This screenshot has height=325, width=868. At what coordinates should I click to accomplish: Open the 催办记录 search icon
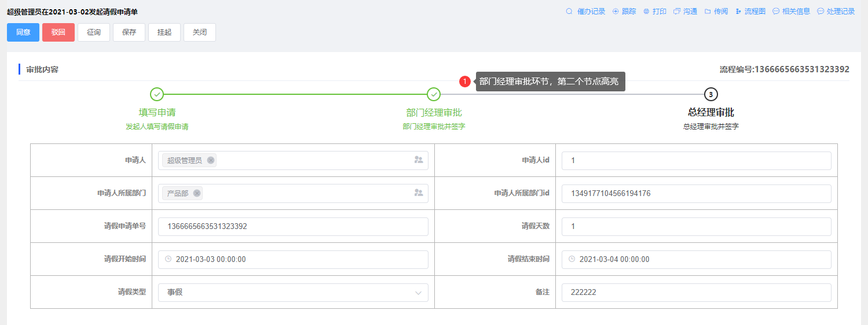(569, 12)
